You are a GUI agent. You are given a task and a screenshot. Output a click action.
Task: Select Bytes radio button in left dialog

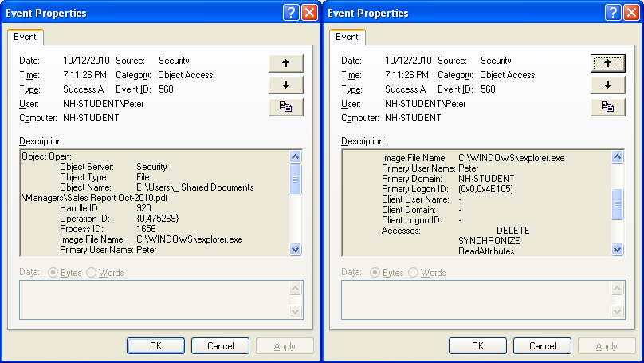55,273
